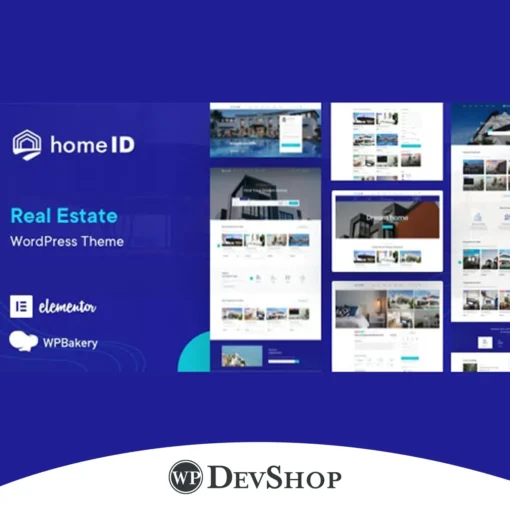The height and width of the screenshot is (510, 510).
Task: Click the homeID house logo icon
Action: [x=27, y=145]
